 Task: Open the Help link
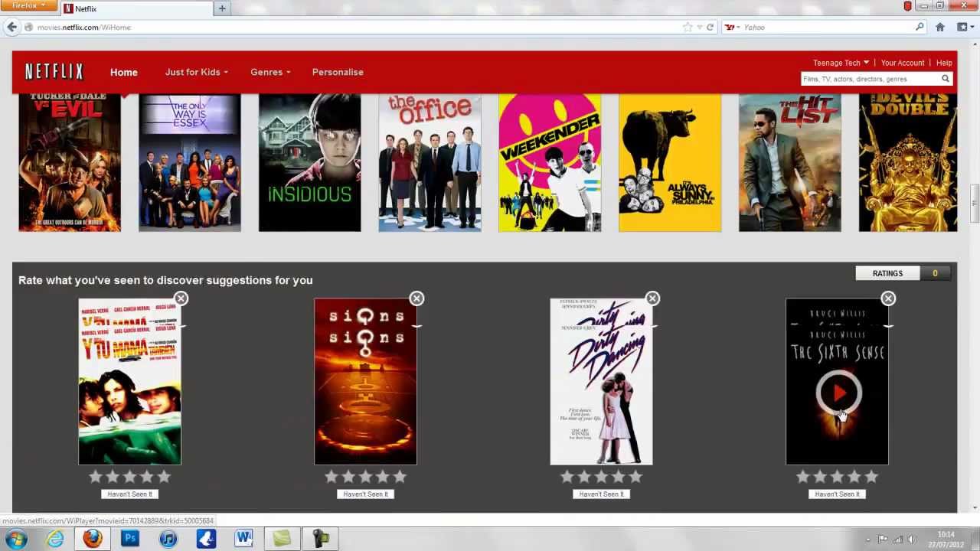(x=944, y=63)
